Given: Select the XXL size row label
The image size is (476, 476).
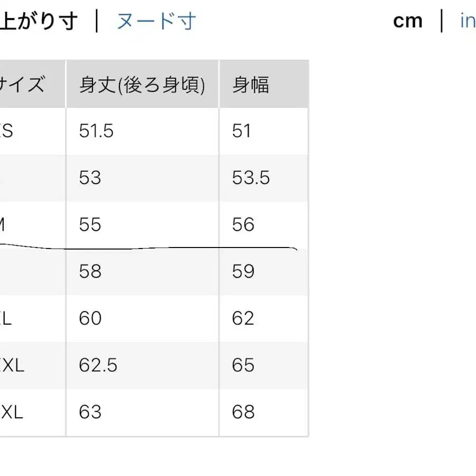Looking at the screenshot, I should (x=11, y=365).
